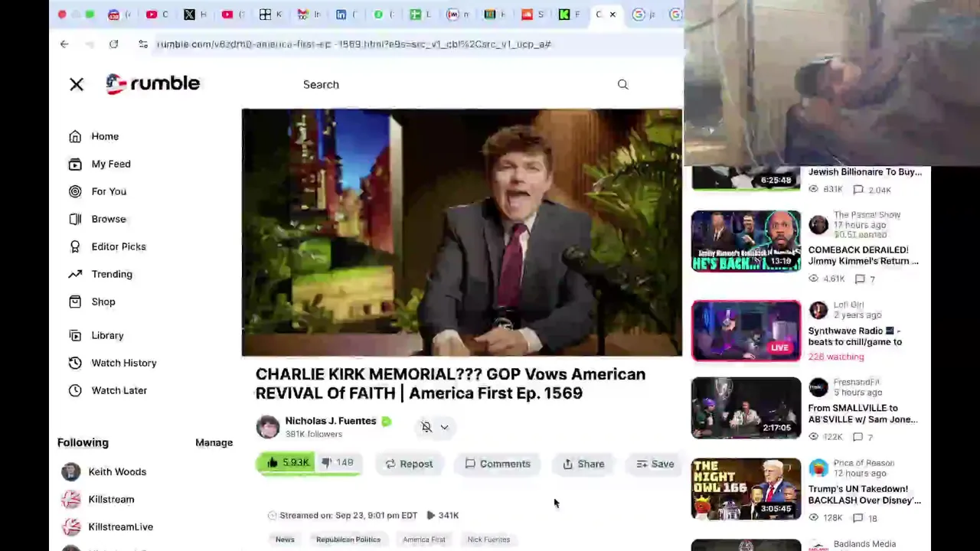The image size is (980, 551).
Task: Open Trending in the sidebar
Action: click(x=112, y=274)
